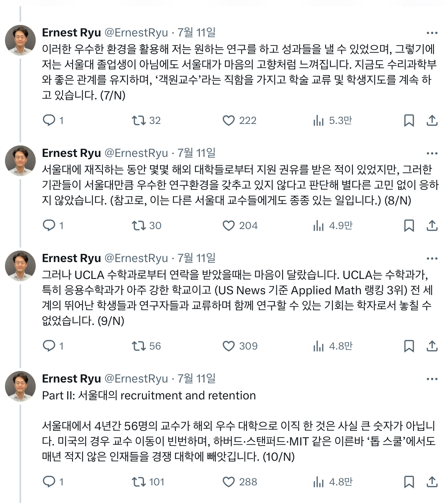Bookmark the (9/N) UCLA tweet

[409, 346]
